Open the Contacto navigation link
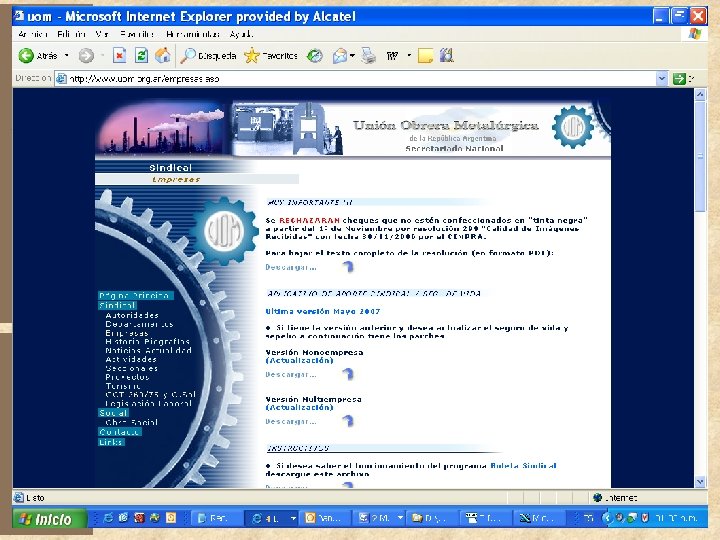The width and height of the screenshot is (720, 540). pos(119,432)
